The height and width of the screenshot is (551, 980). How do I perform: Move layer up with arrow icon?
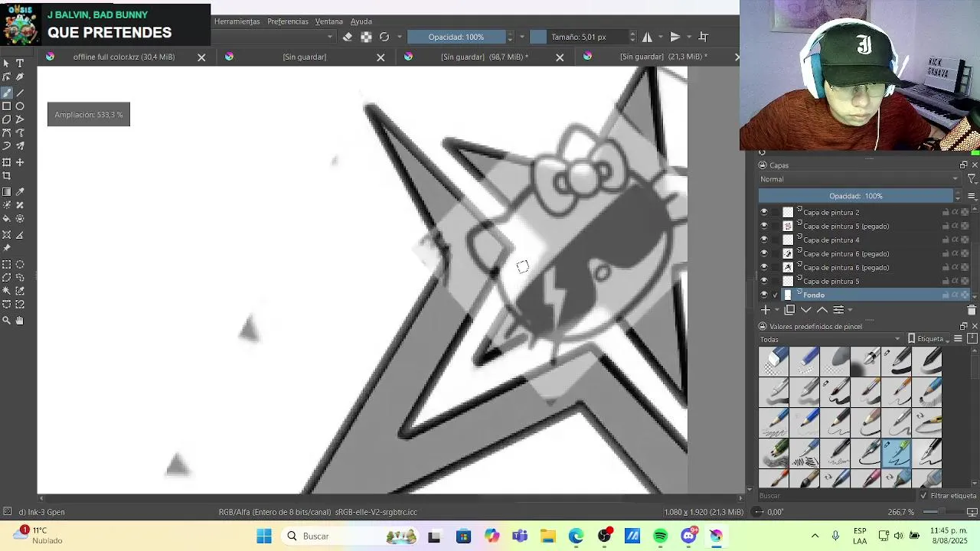(x=822, y=310)
